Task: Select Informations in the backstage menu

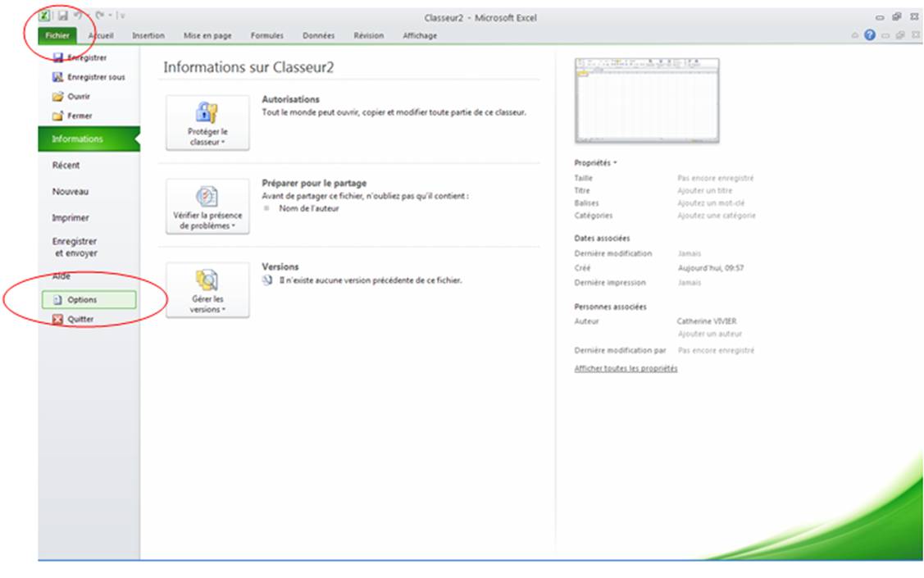Action: pyautogui.click(x=89, y=139)
